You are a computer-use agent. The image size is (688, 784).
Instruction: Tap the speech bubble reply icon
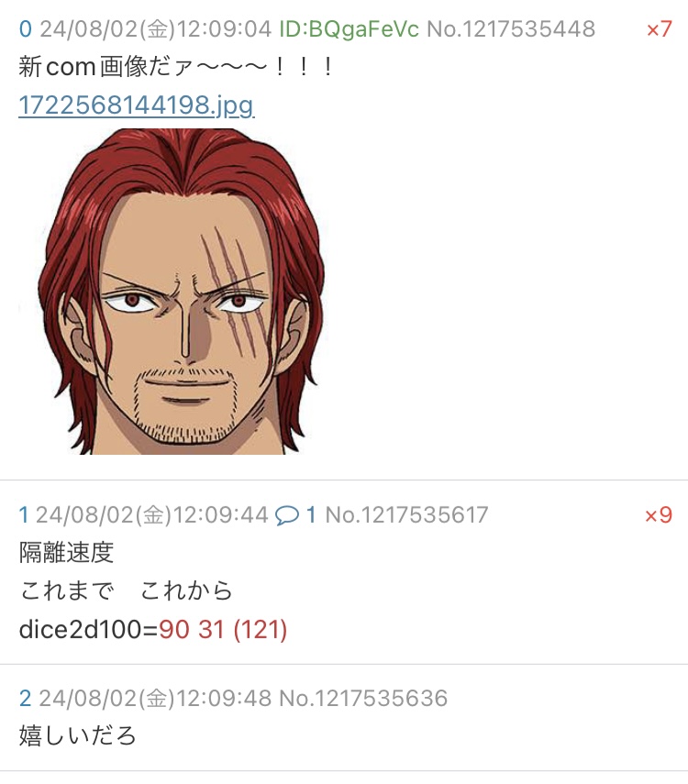(287, 515)
